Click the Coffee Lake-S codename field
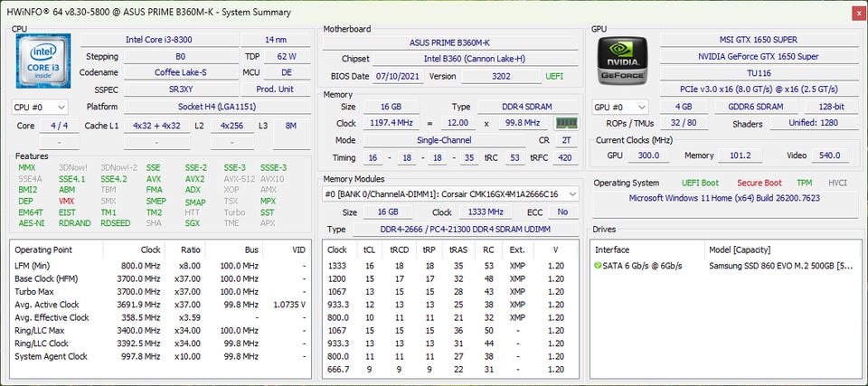Screen dimensions: 868x386 tap(179, 72)
